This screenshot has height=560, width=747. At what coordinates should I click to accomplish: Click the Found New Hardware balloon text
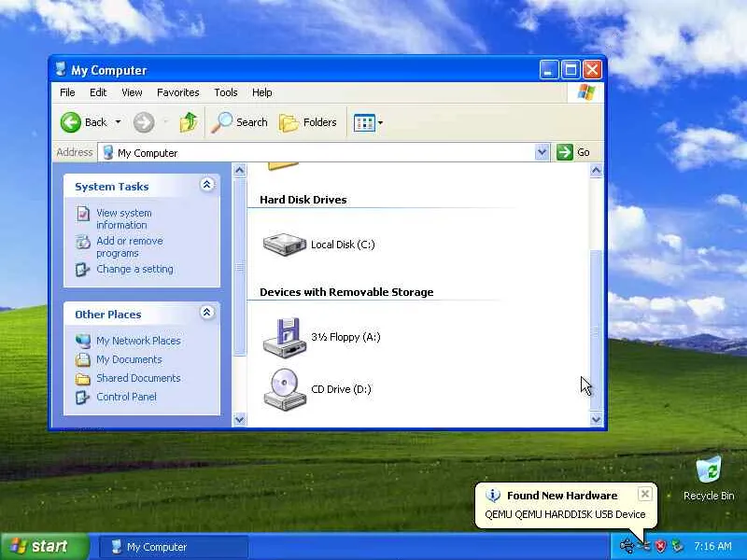pyautogui.click(x=565, y=514)
